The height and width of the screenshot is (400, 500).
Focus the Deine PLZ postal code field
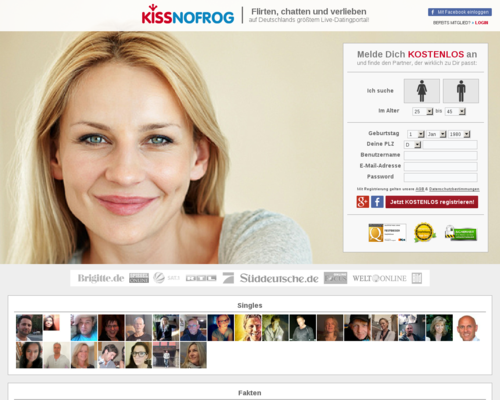point(450,144)
